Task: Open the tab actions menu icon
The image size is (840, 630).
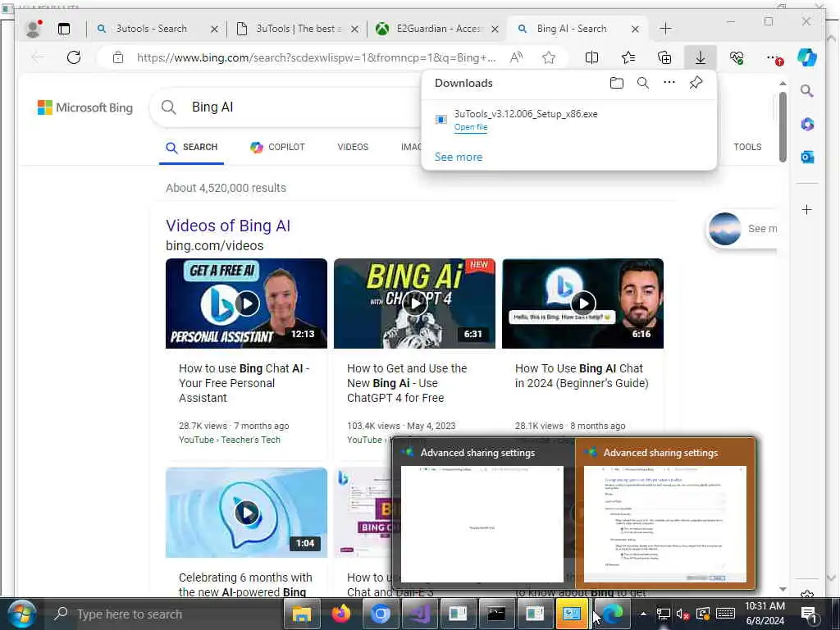Action: (x=64, y=29)
